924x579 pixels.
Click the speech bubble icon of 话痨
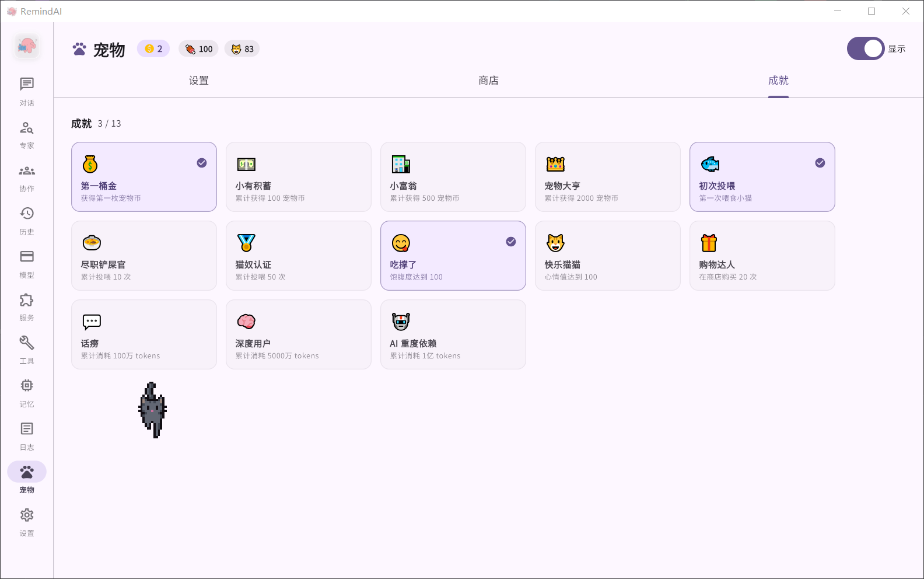tap(92, 322)
